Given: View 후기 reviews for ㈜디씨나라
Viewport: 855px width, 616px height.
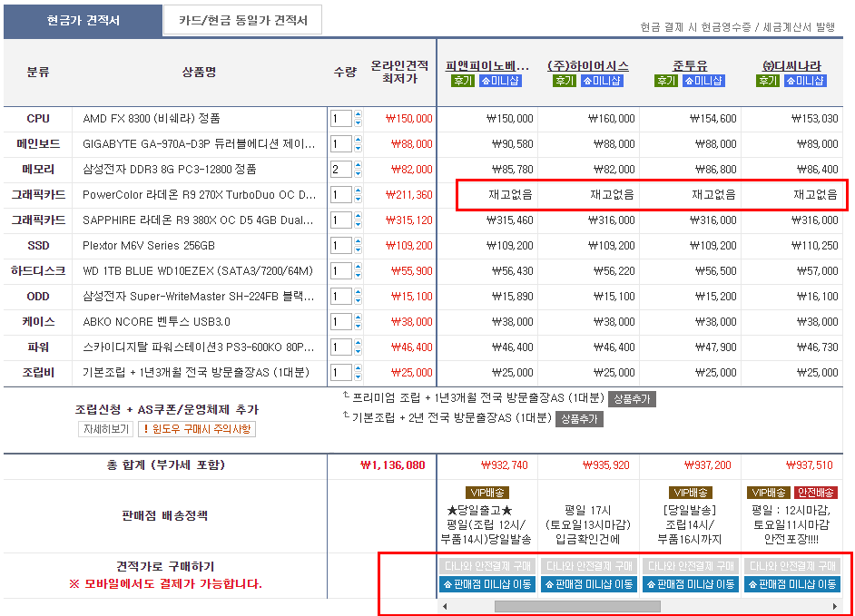Looking at the screenshot, I should [768, 81].
